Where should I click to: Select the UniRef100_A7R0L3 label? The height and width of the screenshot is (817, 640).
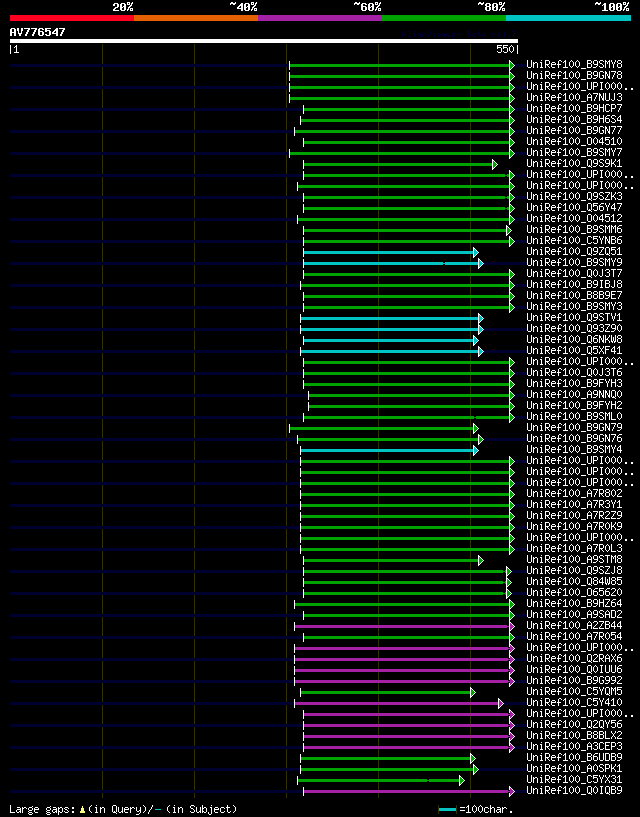point(574,549)
